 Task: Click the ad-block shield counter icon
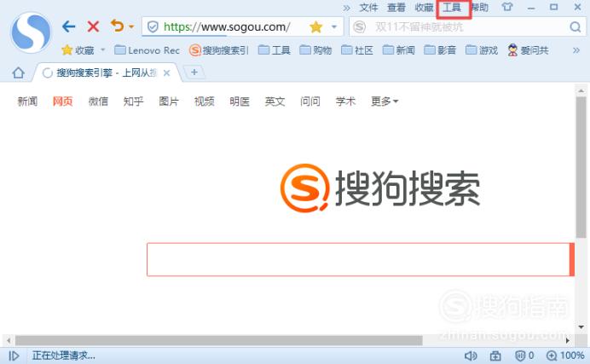click(x=524, y=355)
